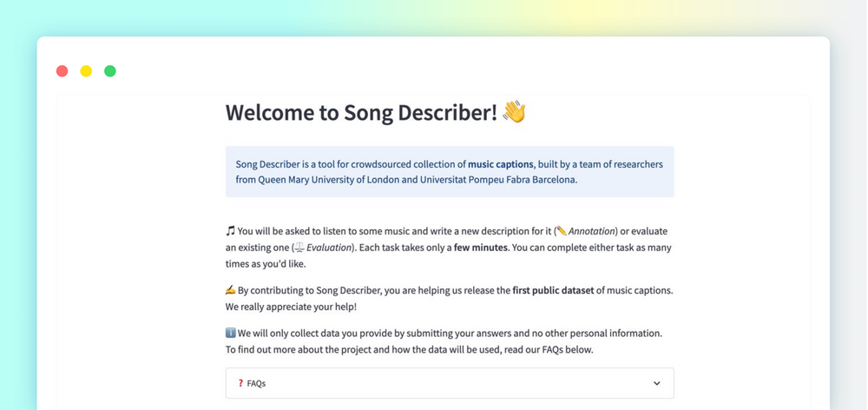This screenshot has width=868, height=410.
Task: Click the bold 'few minutes' text
Action: pos(481,248)
